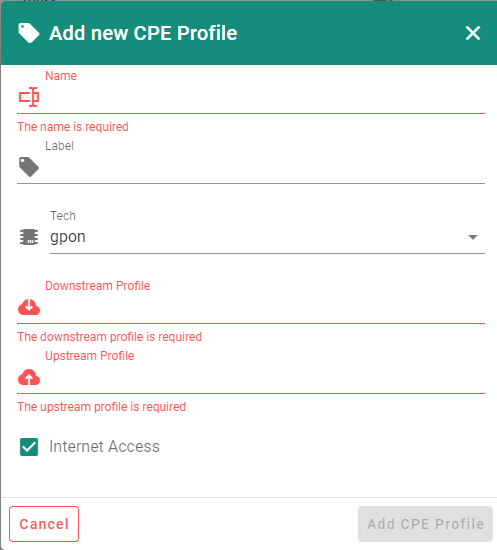Viewport: 497px width, 550px height.
Task: Expand the Tech dropdown arrow
Action: 473,237
